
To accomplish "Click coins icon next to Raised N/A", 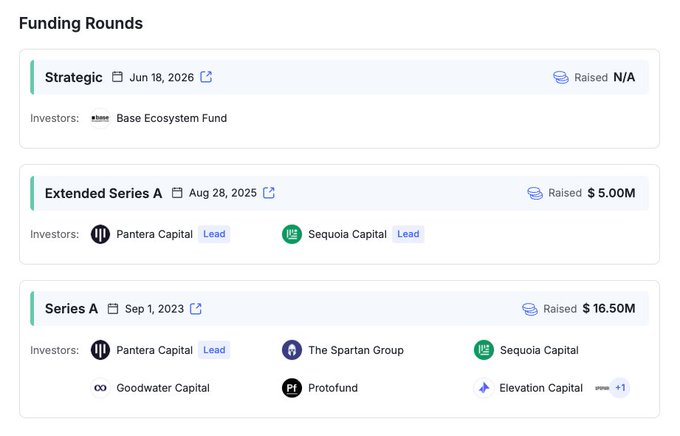I will (x=561, y=77).
